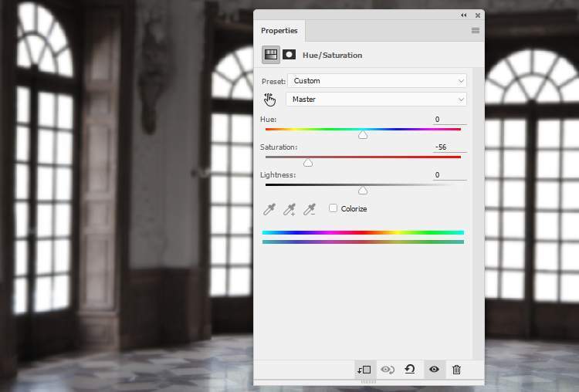Click the panel bottom resize grip

click(368, 382)
